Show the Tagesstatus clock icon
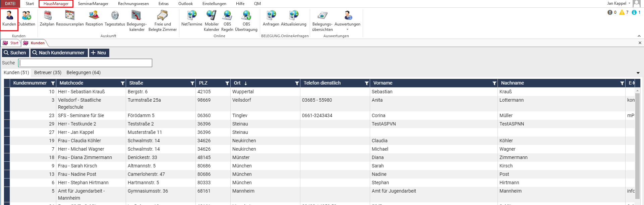644x205 pixels. 115,18
